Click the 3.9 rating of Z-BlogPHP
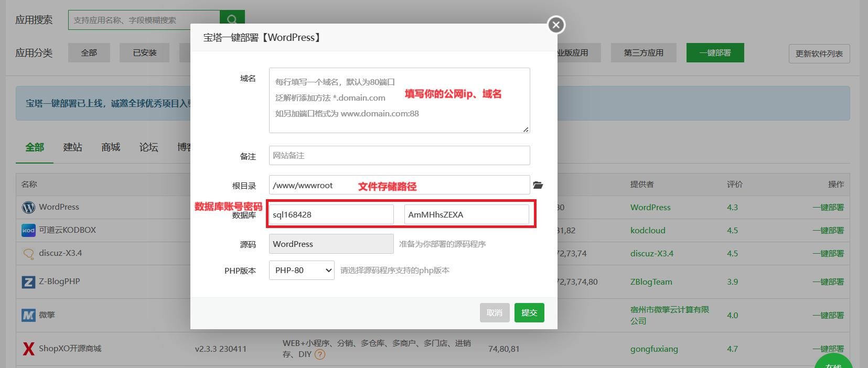The height and width of the screenshot is (368, 868). [732, 282]
